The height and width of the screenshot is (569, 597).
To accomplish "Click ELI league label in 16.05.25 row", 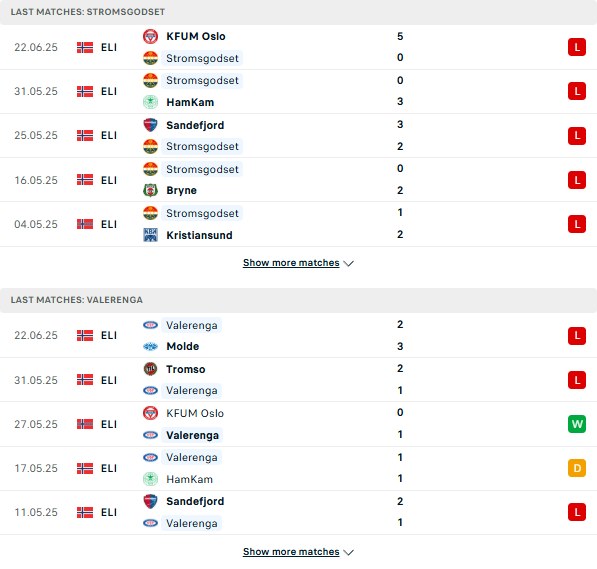I will point(109,180).
